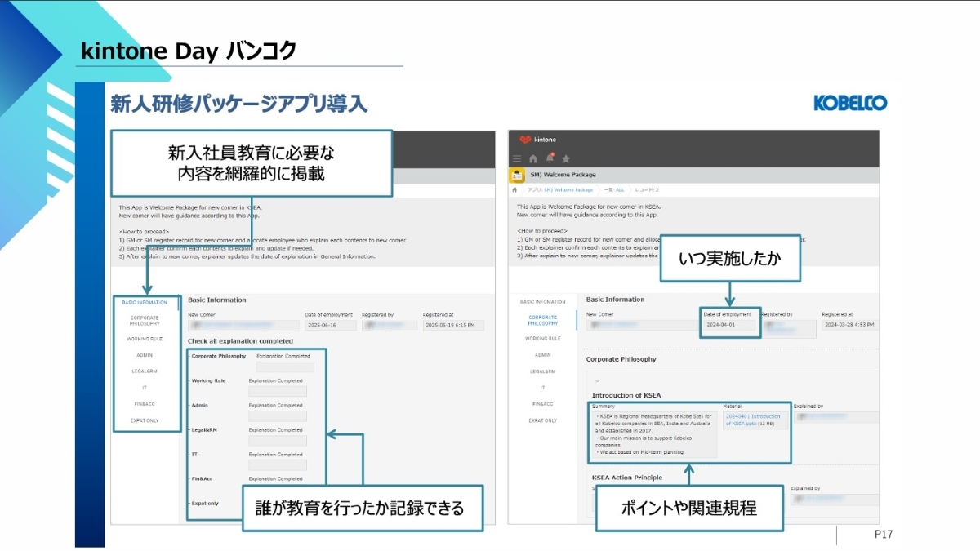Collapse Corporate Philosophy group chevron
This screenshot has width=980, height=551.
coord(597,380)
